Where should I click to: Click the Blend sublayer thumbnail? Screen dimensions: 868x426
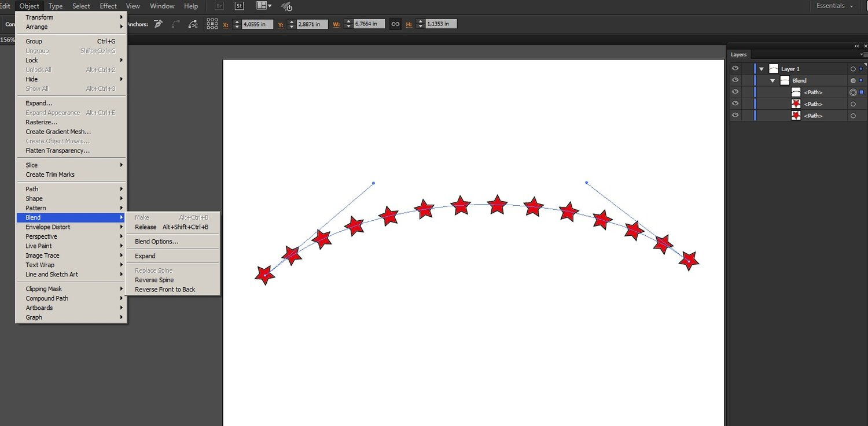pos(785,80)
